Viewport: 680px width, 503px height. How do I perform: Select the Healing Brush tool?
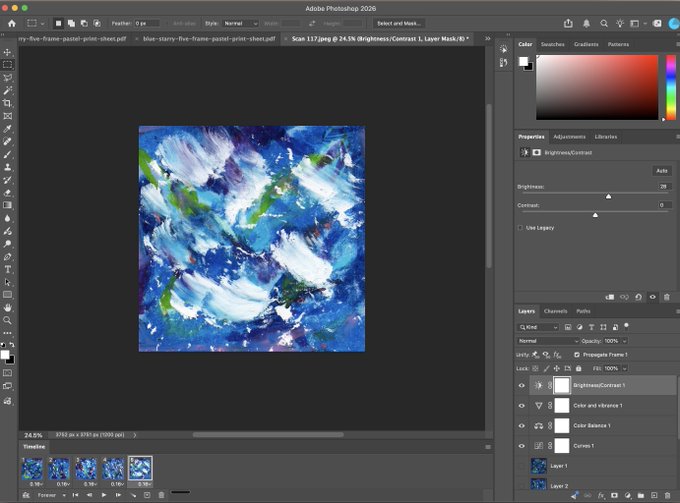pos(7,141)
